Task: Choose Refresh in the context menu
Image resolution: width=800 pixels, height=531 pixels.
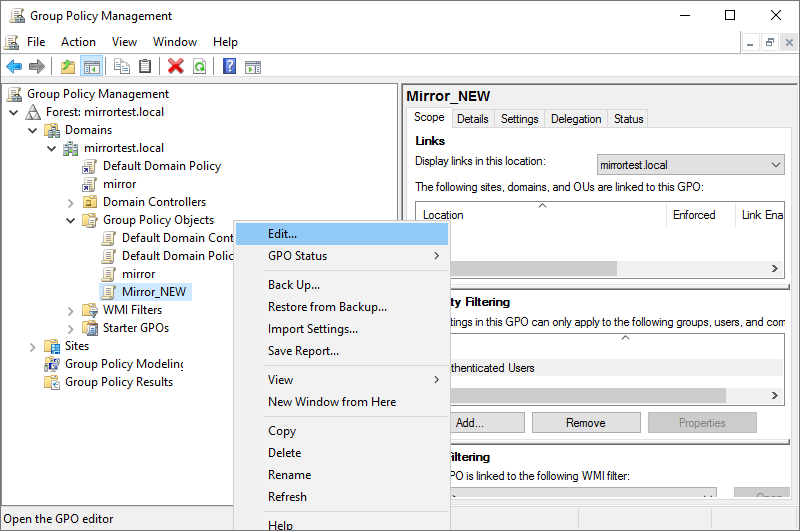Action: 342,496
